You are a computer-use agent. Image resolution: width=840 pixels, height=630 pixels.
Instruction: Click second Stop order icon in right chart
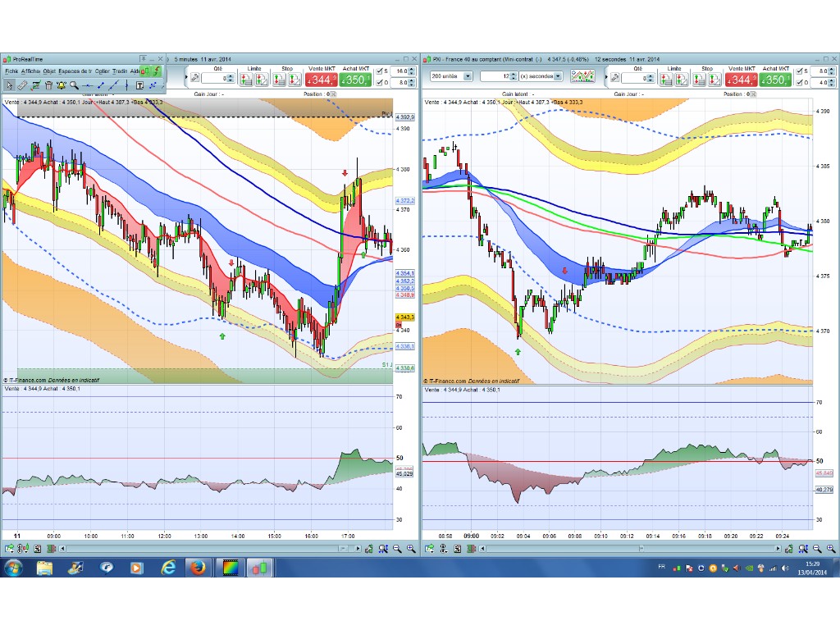click(x=714, y=80)
